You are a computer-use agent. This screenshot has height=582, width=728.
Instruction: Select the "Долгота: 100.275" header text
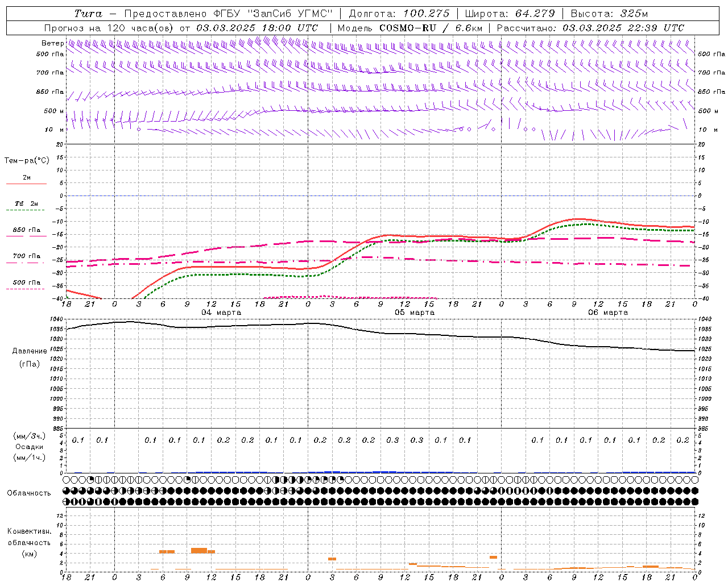tap(399, 14)
